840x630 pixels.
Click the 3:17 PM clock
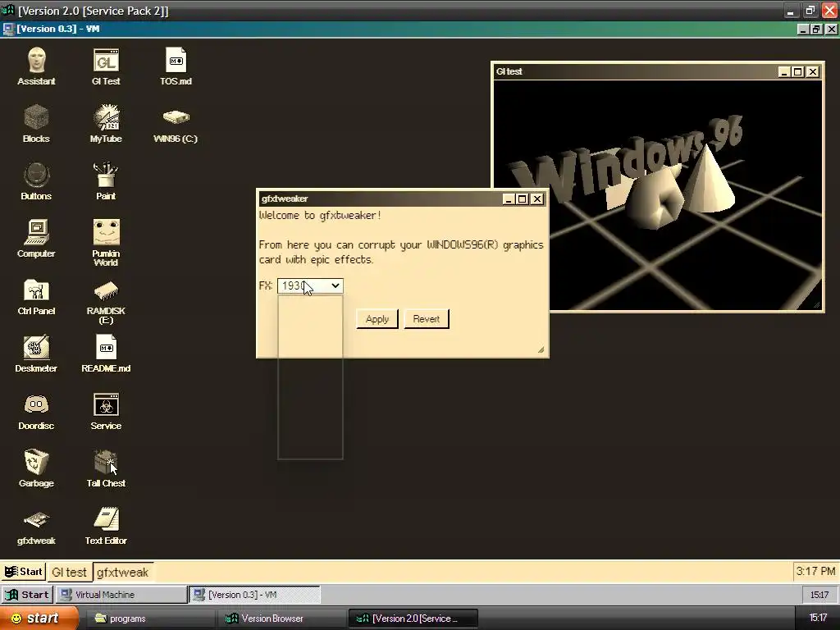[x=815, y=571]
